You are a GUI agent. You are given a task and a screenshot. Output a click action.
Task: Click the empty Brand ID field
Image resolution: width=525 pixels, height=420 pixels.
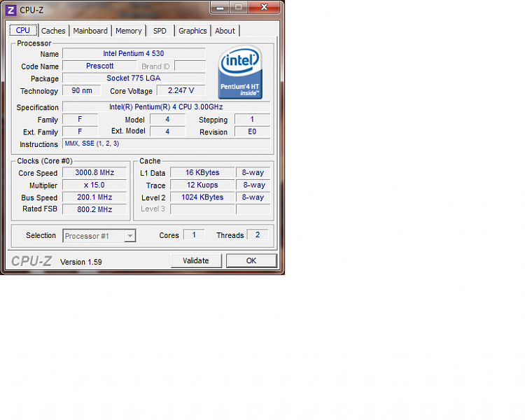point(190,66)
